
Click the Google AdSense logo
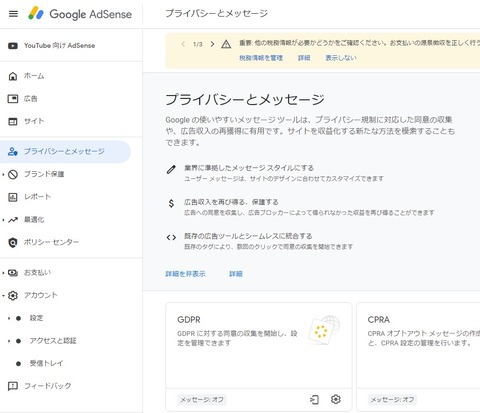coord(80,14)
